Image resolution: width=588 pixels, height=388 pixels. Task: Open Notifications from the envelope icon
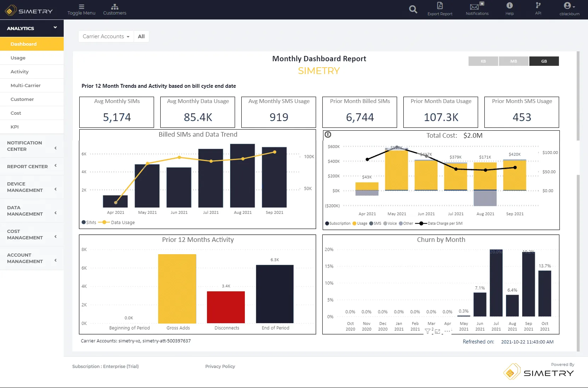[474, 7]
